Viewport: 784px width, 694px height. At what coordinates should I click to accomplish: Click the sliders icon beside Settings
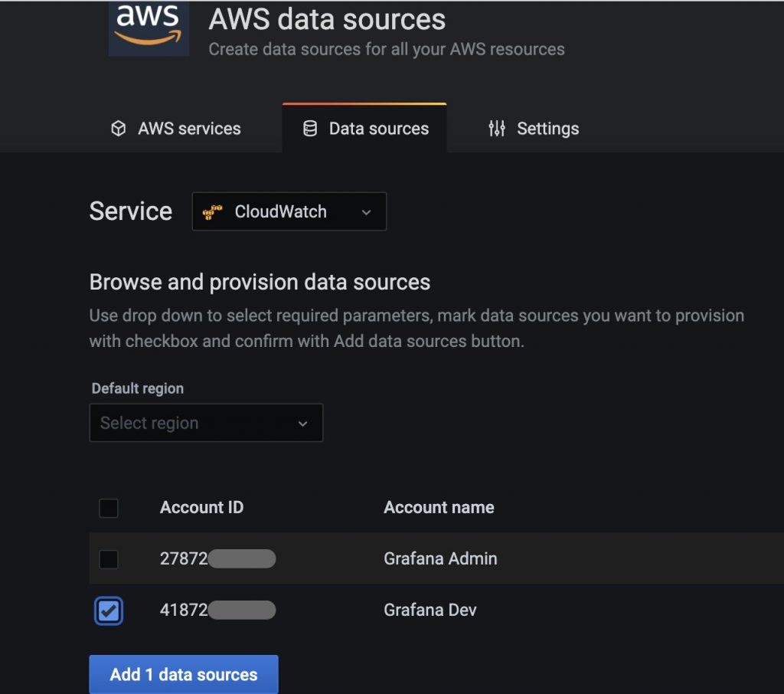coord(496,129)
